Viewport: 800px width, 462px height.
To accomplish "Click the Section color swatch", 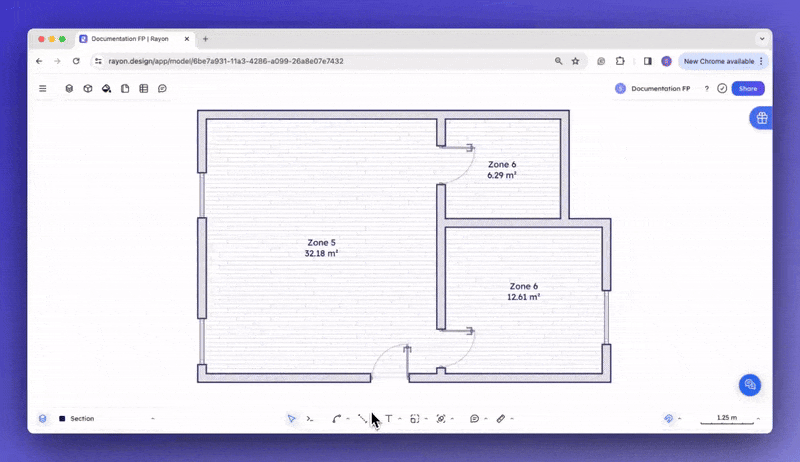I will pyautogui.click(x=62, y=419).
